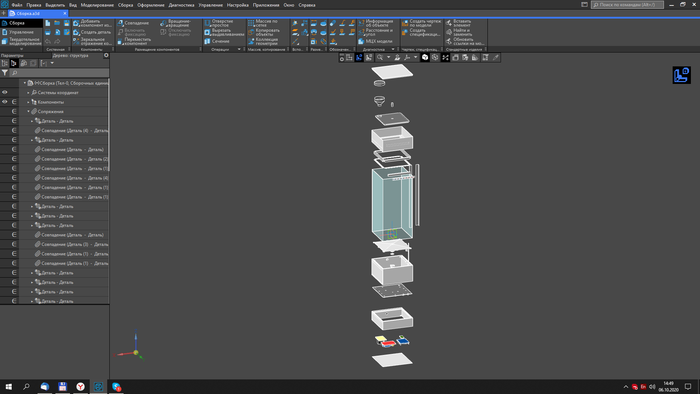Image resolution: width=700 pixels, height=394 pixels.
Task: Expand the Операции panel dropdown arrow
Action: point(239,50)
